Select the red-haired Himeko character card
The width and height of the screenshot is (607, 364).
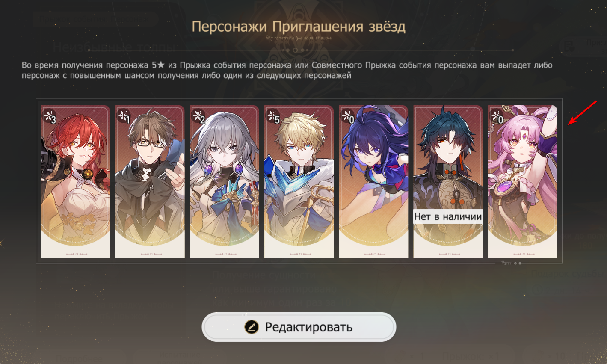coord(75,182)
